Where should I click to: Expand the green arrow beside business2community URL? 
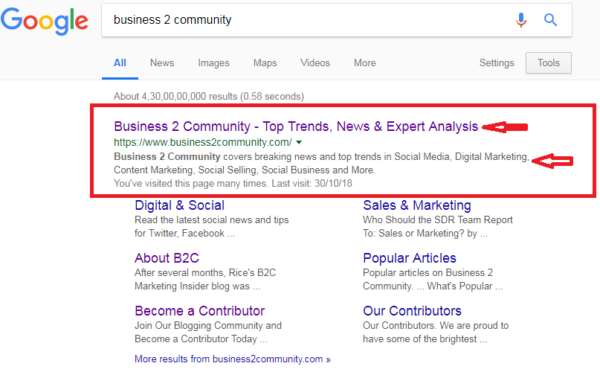click(299, 142)
